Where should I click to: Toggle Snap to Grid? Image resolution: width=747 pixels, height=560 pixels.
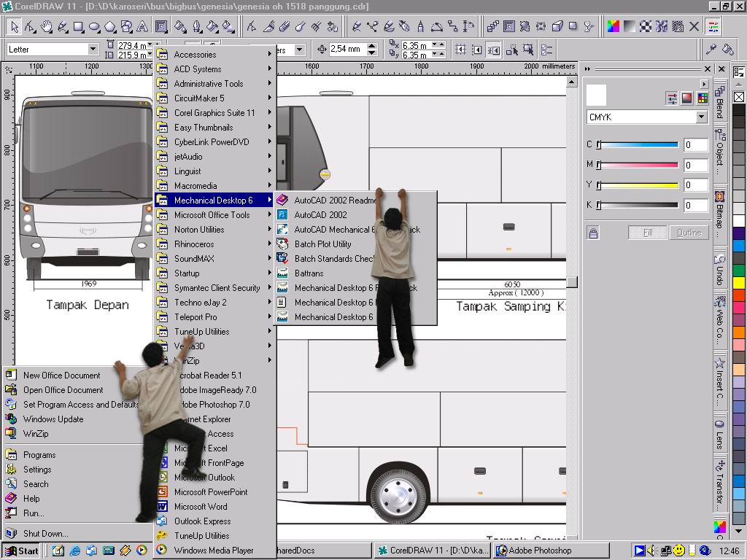460,50
